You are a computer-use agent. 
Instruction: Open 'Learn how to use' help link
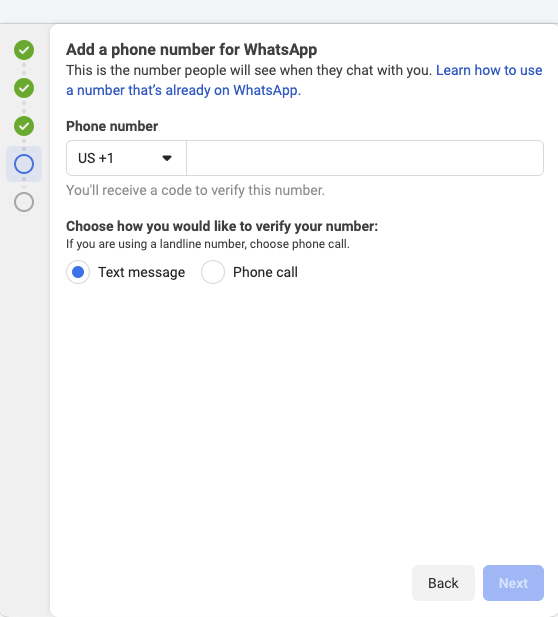[x=489, y=70]
